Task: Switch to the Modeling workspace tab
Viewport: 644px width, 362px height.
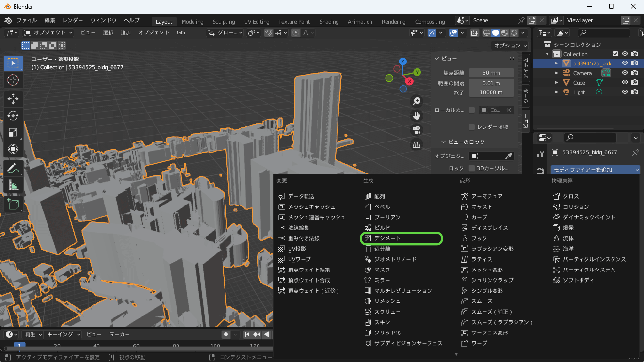Action: click(x=193, y=22)
